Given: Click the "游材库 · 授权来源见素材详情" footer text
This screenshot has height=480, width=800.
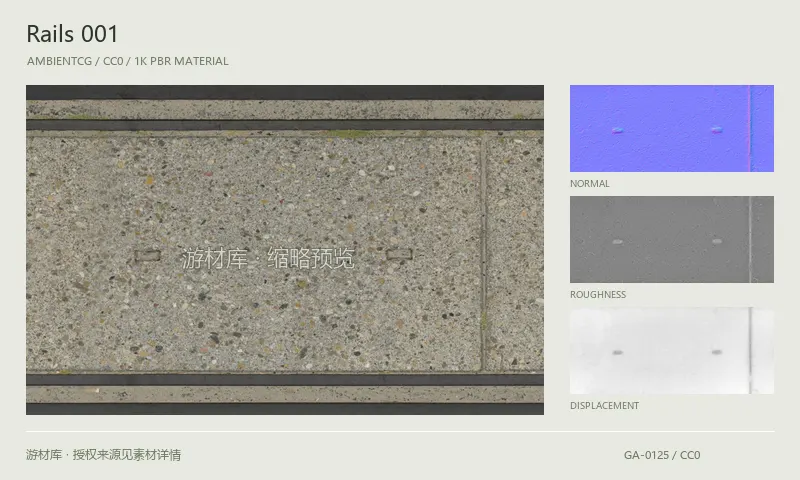Looking at the screenshot, I should (x=104, y=454).
